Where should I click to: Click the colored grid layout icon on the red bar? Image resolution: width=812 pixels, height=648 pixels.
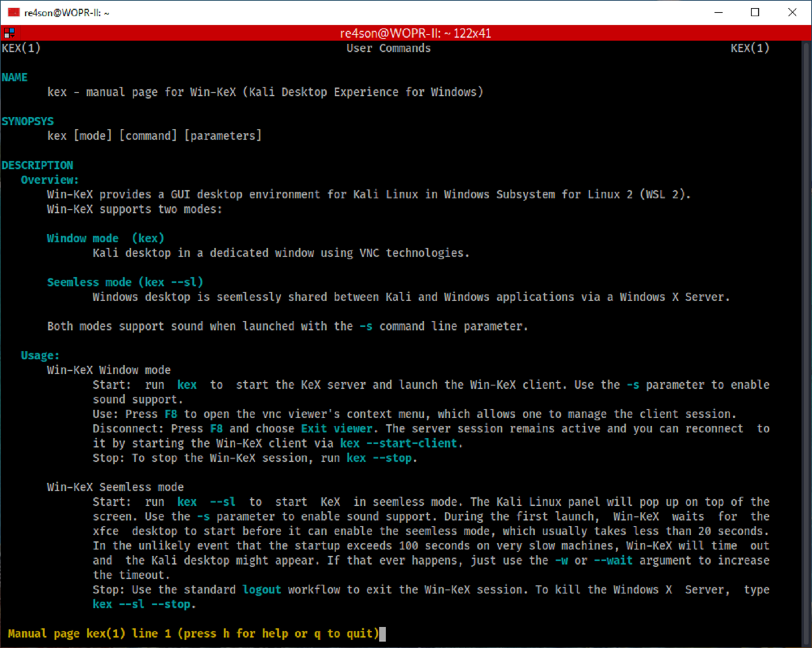(9, 32)
